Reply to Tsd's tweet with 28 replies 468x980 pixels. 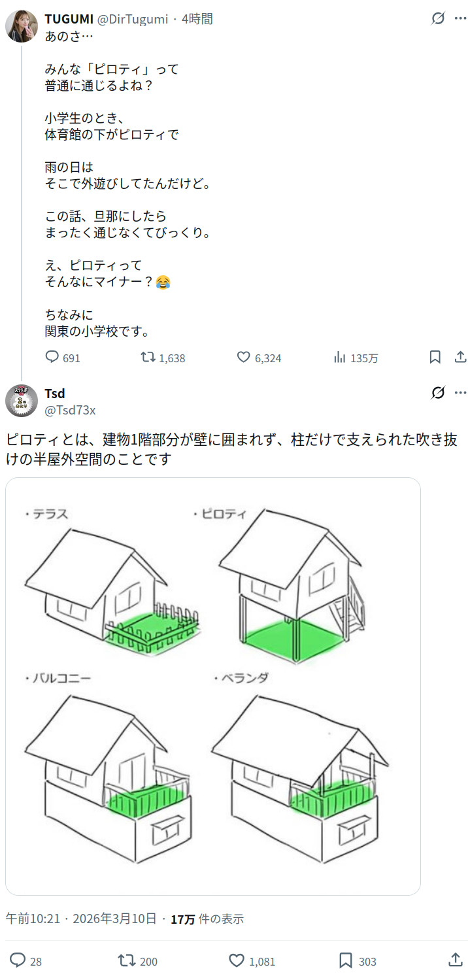[18, 960]
